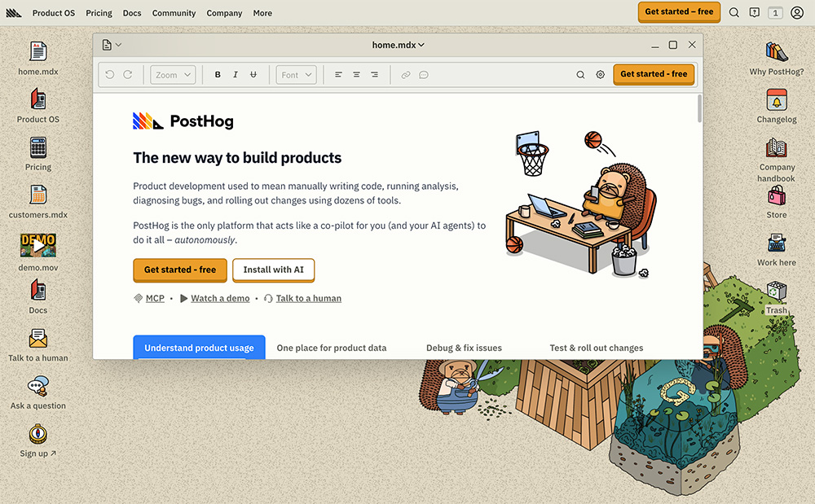This screenshot has width=815, height=504.
Task: Expand the document icon menu in window header
Action: tap(112, 45)
